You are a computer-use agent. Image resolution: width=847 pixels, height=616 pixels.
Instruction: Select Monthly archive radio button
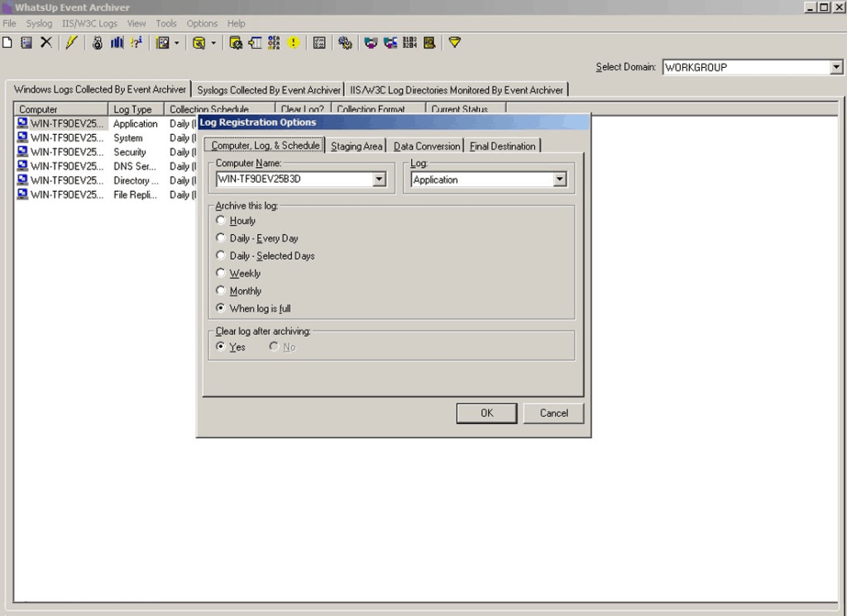221,291
